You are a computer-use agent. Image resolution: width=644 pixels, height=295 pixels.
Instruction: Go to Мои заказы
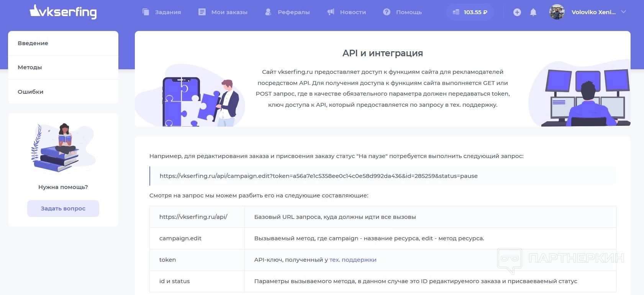click(229, 12)
